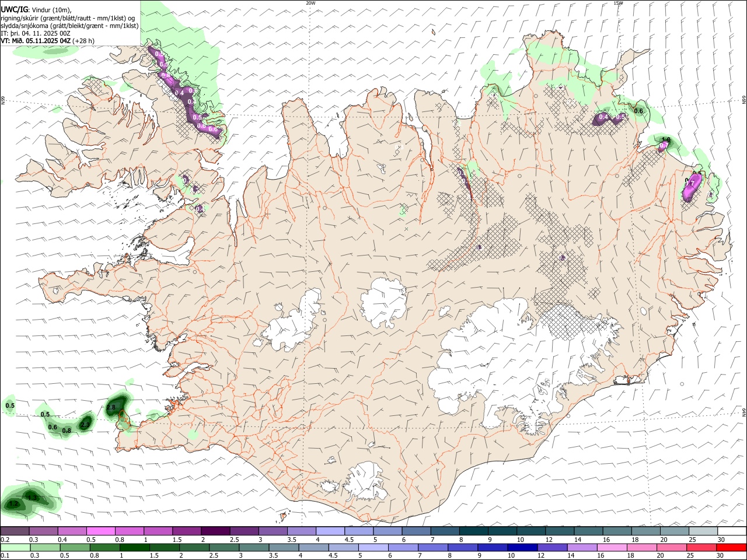Click the "20W" longitude label
This screenshot has width=747, height=560.
click(x=310, y=3)
